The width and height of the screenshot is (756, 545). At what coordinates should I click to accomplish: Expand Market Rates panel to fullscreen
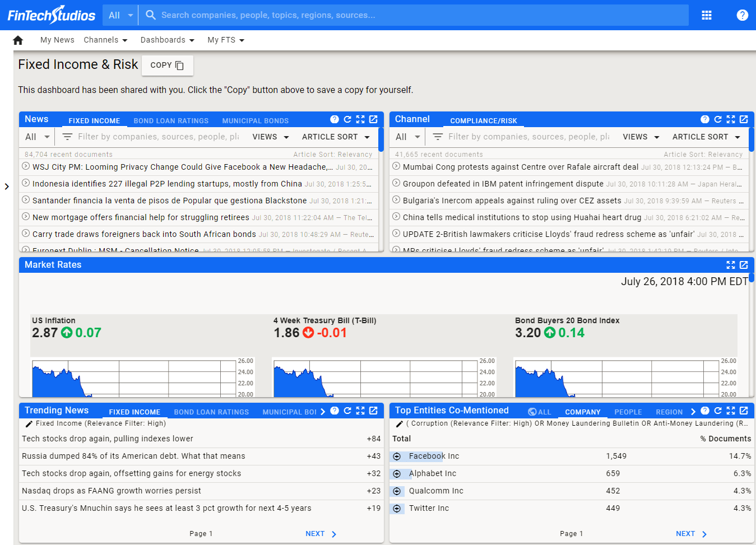click(x=731, y=265)
